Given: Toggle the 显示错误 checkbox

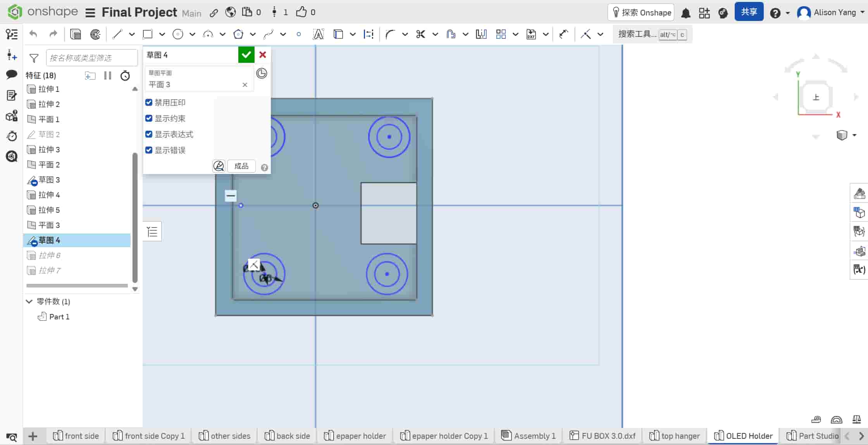Looking at the screenshot, I should tap(149, 150).
